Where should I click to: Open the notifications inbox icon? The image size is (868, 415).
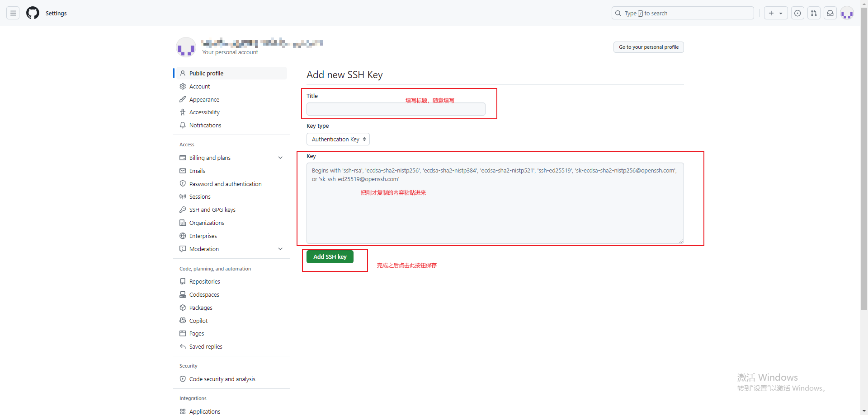pos(830,13)
